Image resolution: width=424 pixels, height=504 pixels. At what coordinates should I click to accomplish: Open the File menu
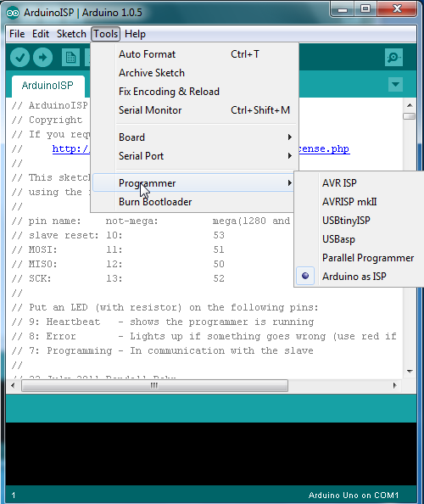click(x=17, y=34)
